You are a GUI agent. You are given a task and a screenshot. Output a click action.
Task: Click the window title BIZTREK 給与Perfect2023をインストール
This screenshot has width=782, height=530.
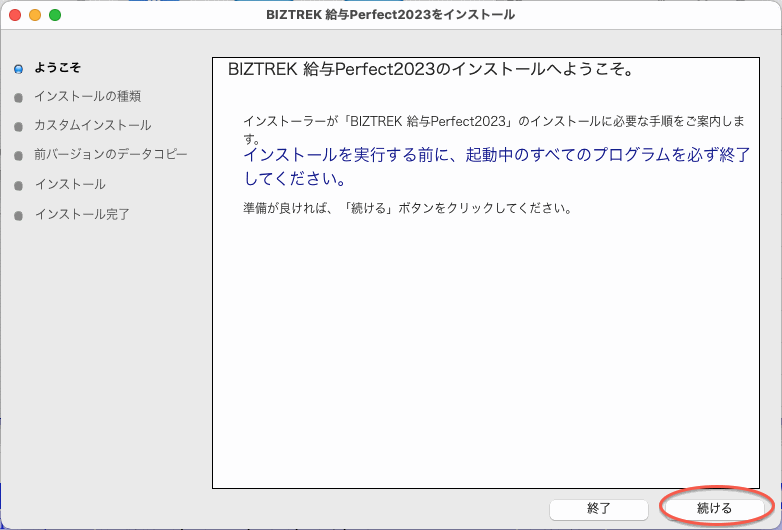pyautogui.click(x=391, y=15)
